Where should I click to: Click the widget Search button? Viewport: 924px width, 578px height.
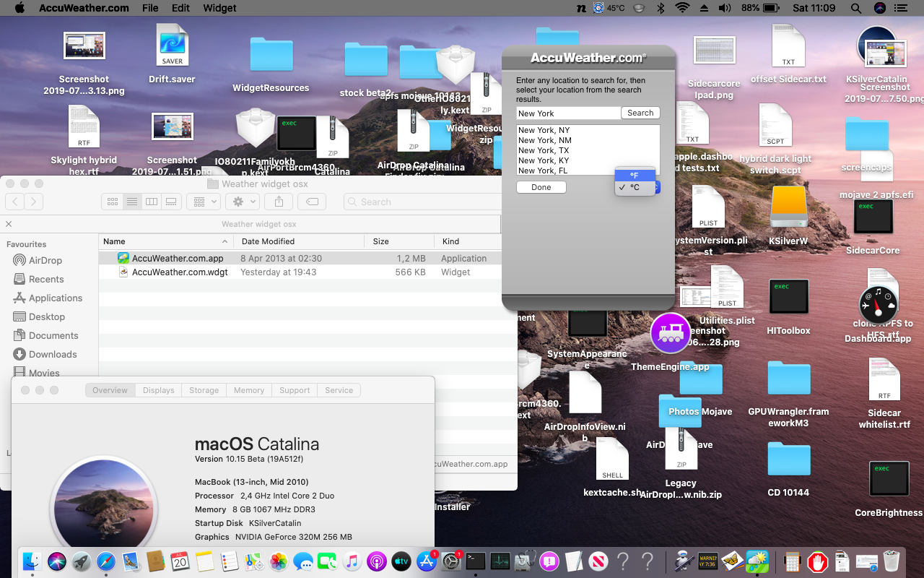click(x=640, y=113)
